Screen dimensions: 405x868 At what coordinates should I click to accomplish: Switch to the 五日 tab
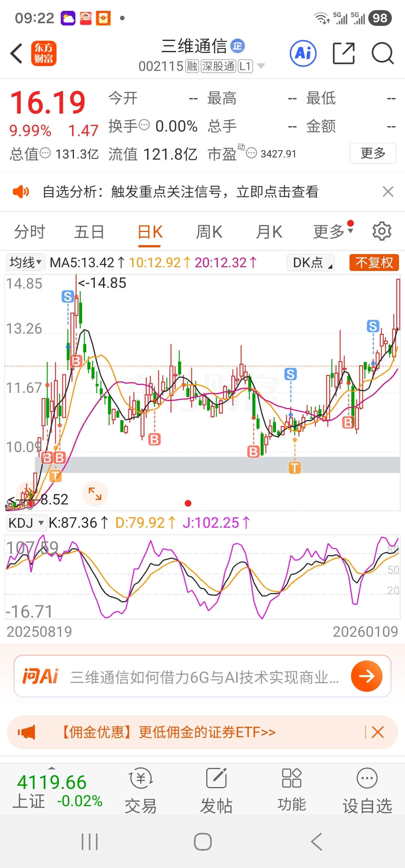click(89, 232)
